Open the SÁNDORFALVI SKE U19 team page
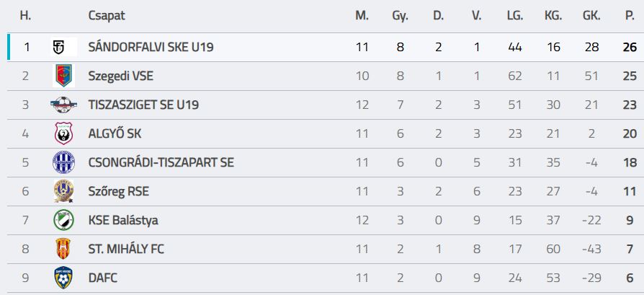644x295 pixels. [x=151, y=47]
